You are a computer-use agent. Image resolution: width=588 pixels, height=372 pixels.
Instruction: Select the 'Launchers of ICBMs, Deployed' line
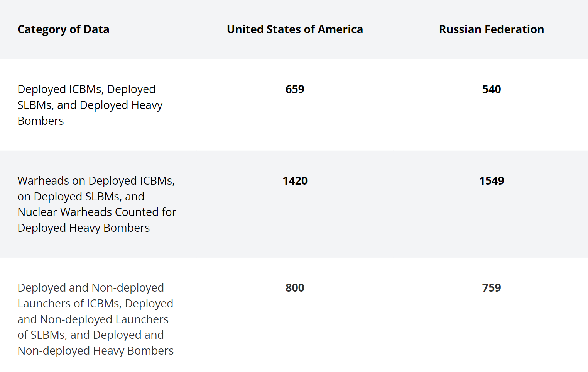coord(95,304)
